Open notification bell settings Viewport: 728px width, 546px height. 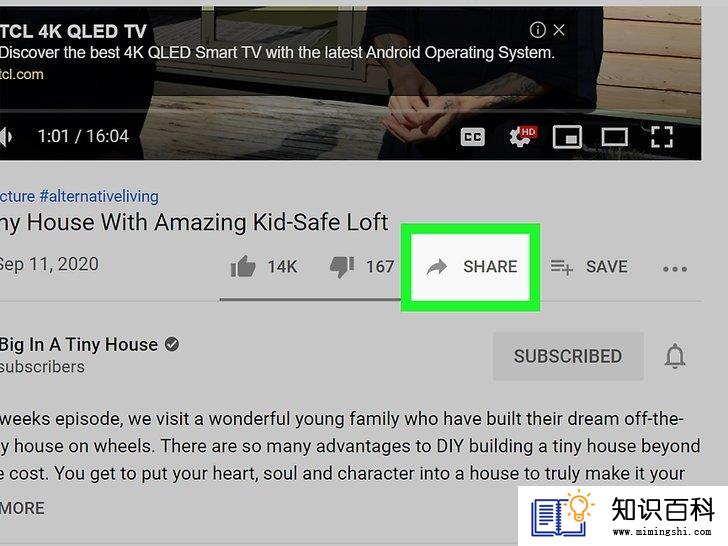point(675,356)
